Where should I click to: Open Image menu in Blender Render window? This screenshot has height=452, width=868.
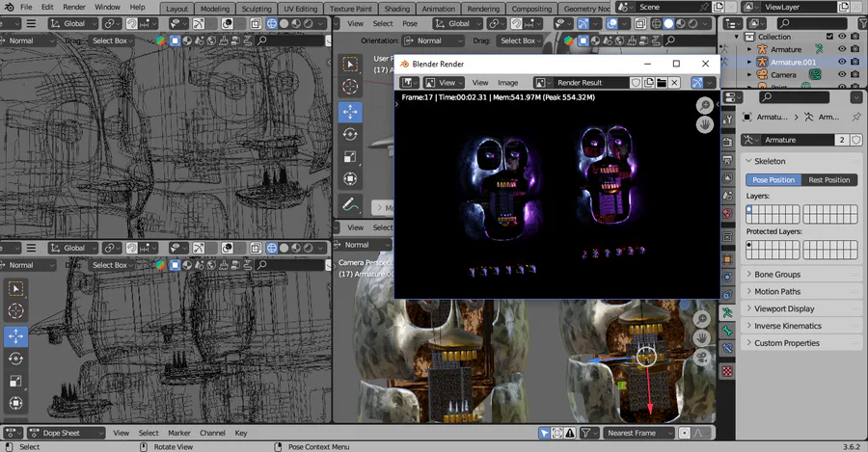507,83
